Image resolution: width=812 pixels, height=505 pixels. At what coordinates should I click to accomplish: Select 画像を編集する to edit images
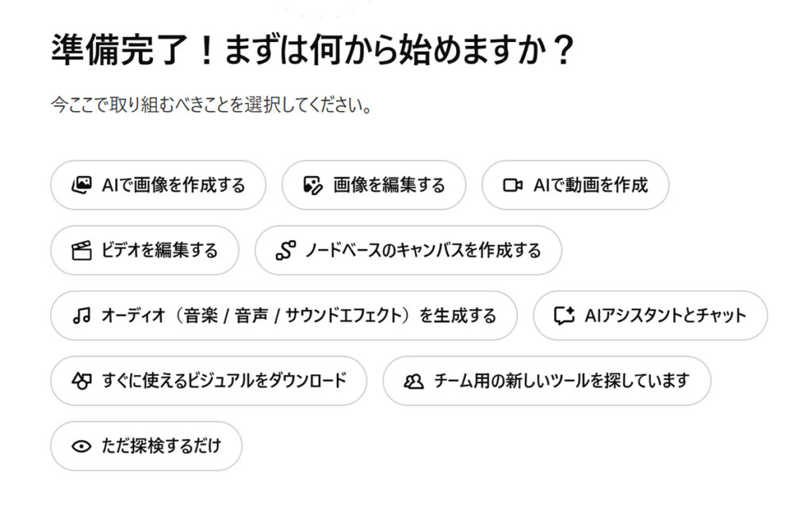(373, 185)
